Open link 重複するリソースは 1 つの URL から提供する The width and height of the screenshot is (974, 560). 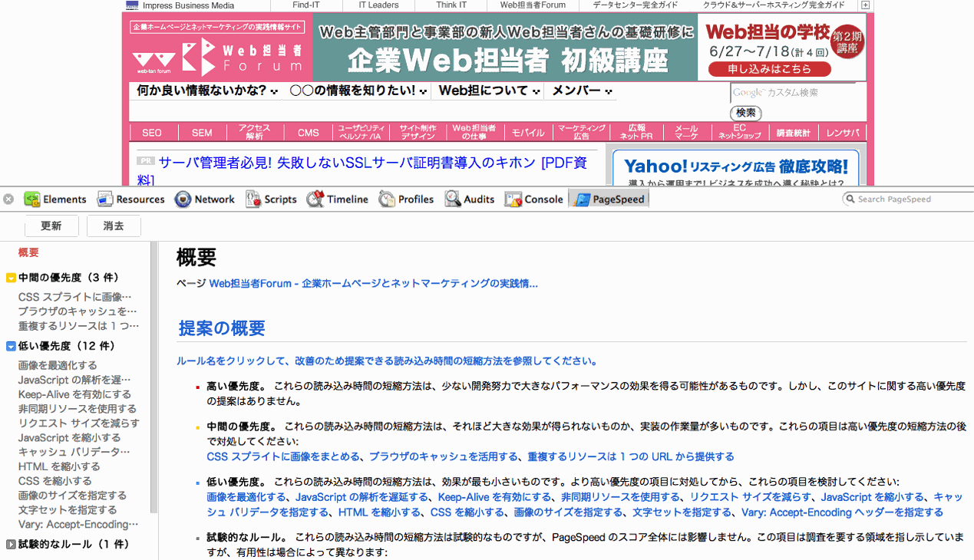pos(630,456)
